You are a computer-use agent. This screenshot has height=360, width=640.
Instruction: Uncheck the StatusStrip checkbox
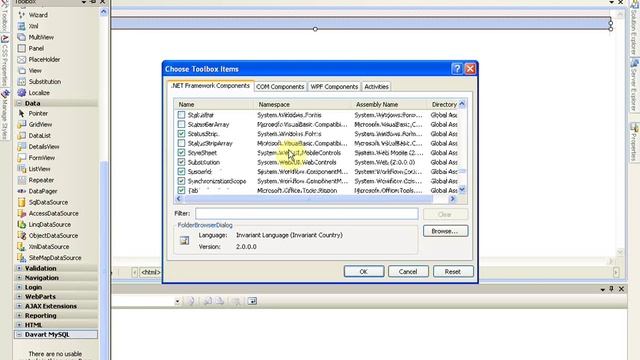tap(181, 133)
